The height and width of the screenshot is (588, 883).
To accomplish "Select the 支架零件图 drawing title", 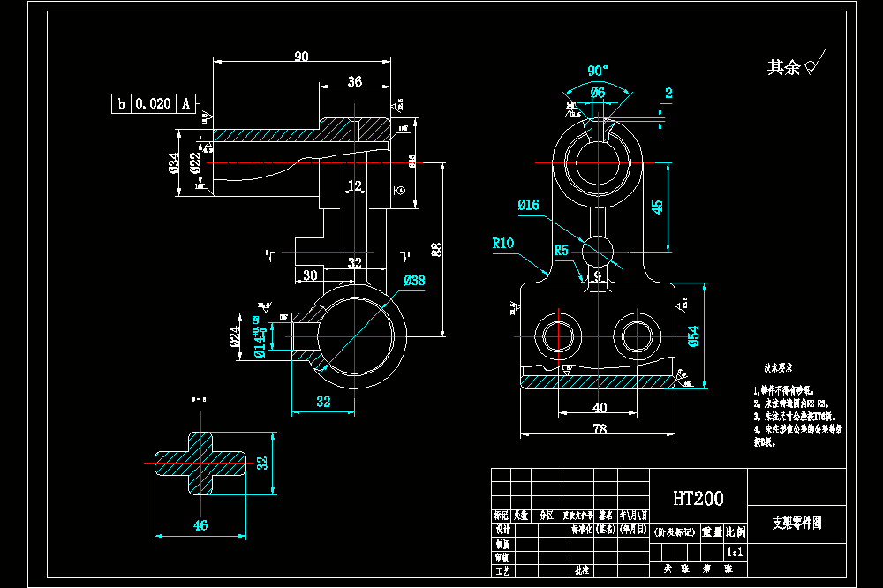I will [x=796, y=524].
